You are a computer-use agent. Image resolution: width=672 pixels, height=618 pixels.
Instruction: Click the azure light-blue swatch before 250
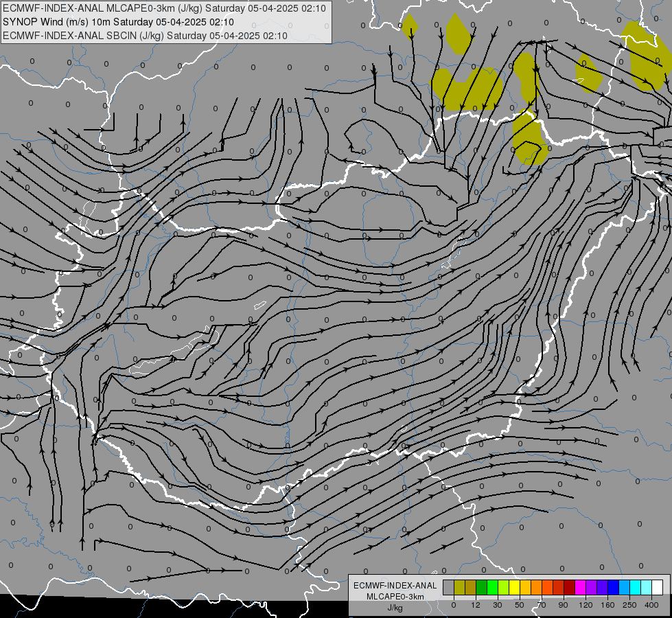(x=625, y=587)
